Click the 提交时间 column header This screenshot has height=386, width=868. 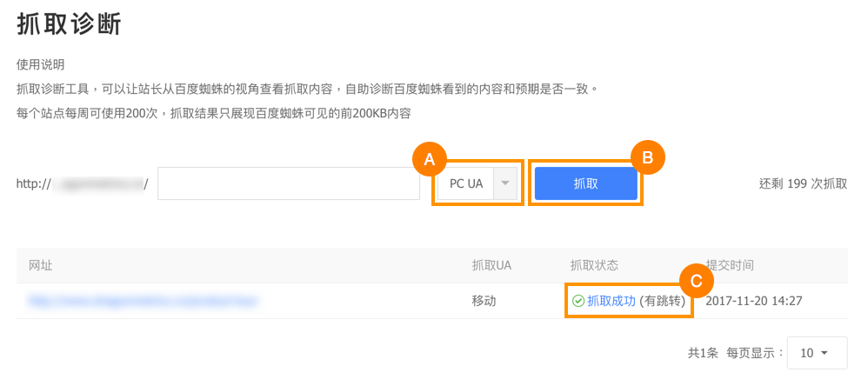(x=730, y=265)
